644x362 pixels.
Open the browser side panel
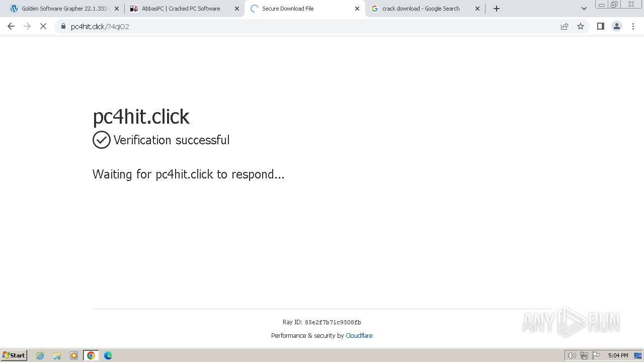[600, 26]
